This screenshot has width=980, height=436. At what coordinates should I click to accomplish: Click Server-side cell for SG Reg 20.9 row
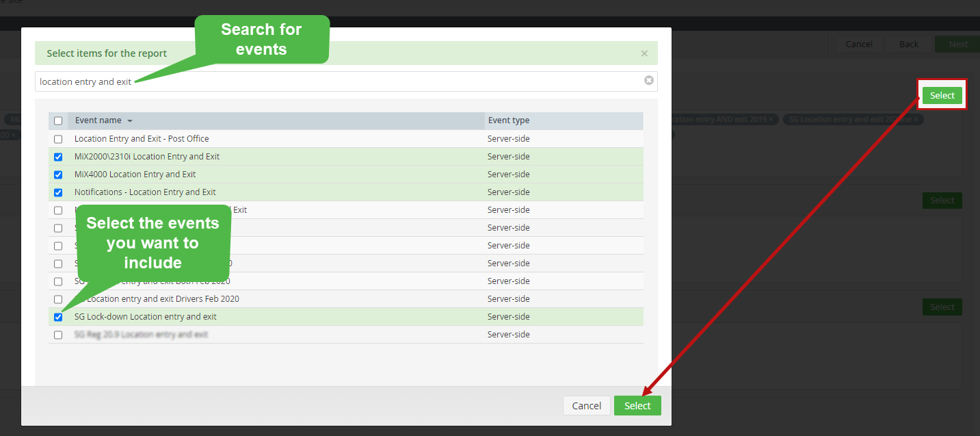pos(508,335)
